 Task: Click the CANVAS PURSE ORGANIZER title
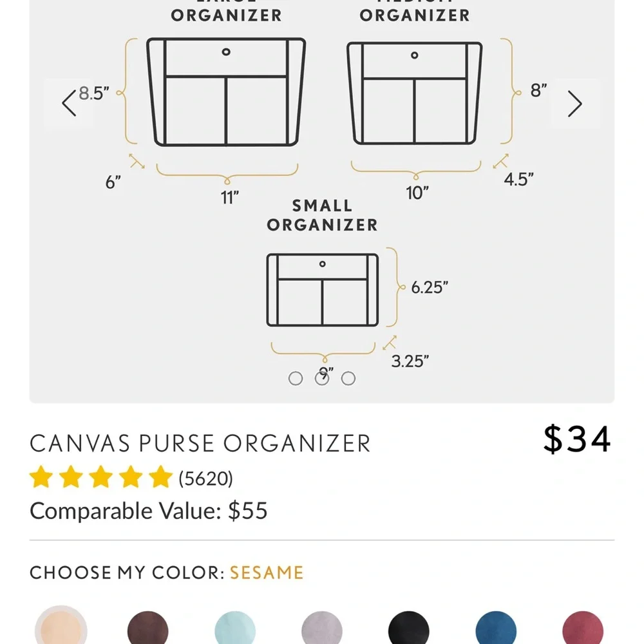click(200, 443)
